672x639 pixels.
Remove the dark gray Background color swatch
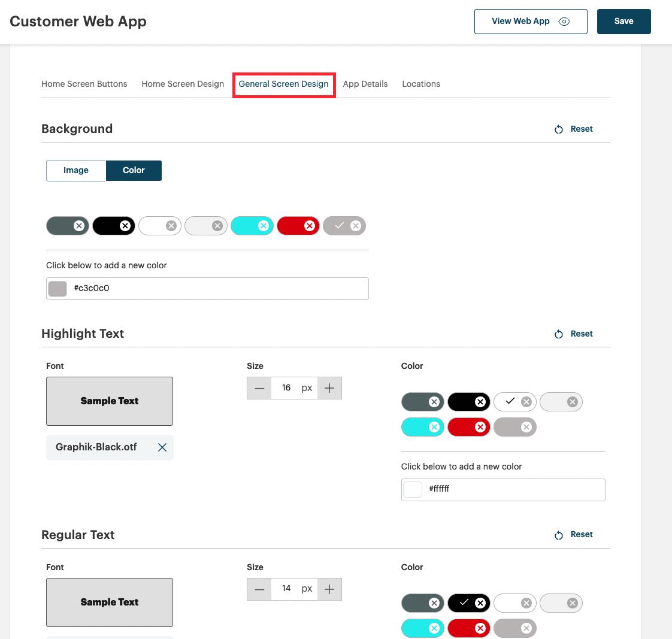pos(78,226)
